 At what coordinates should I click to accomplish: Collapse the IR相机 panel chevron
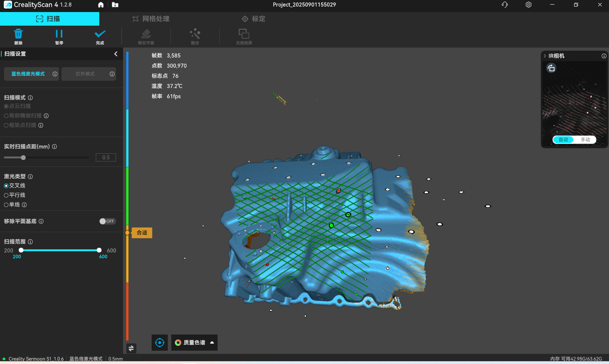tap(545, 56)
